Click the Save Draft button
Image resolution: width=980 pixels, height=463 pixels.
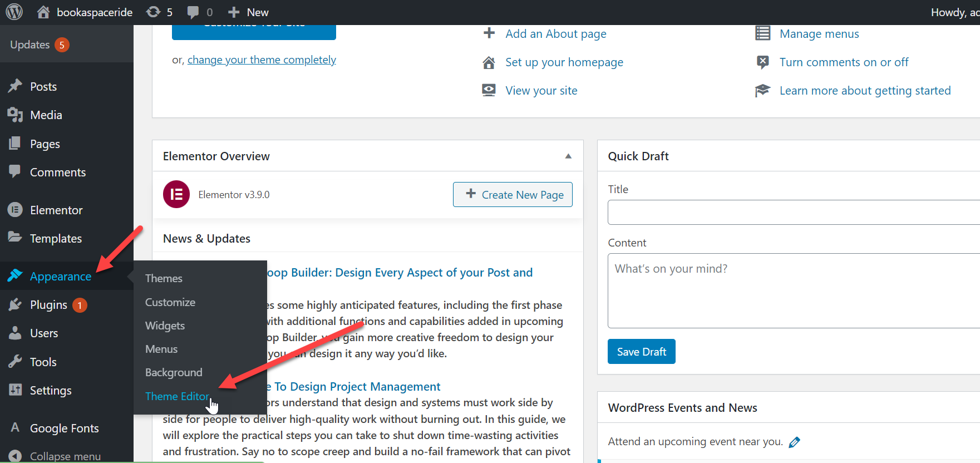[x=641, y=352]
